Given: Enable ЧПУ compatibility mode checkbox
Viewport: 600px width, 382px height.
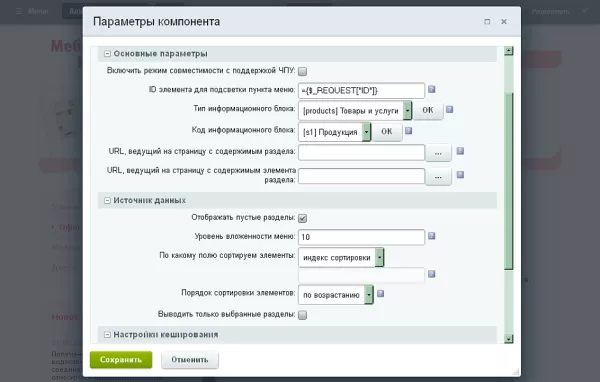Looking at the screenshot, I should (302, 72).
